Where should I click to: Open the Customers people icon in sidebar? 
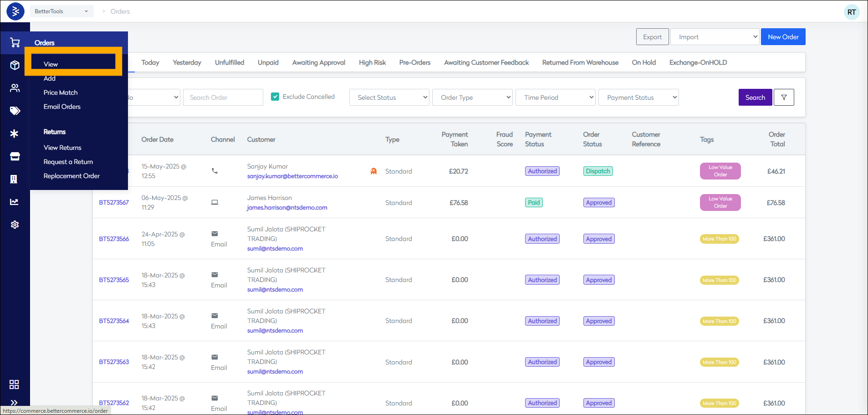coord(15,88)
